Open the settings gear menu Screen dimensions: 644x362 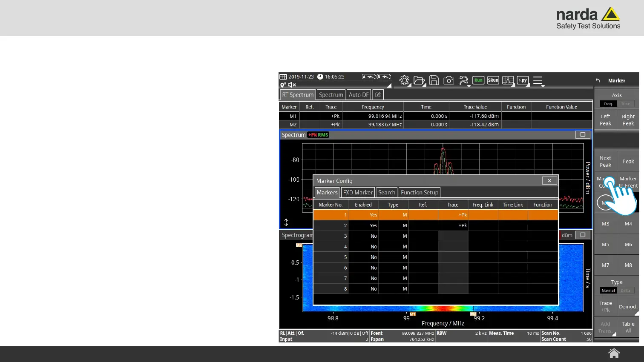[404, 80]
